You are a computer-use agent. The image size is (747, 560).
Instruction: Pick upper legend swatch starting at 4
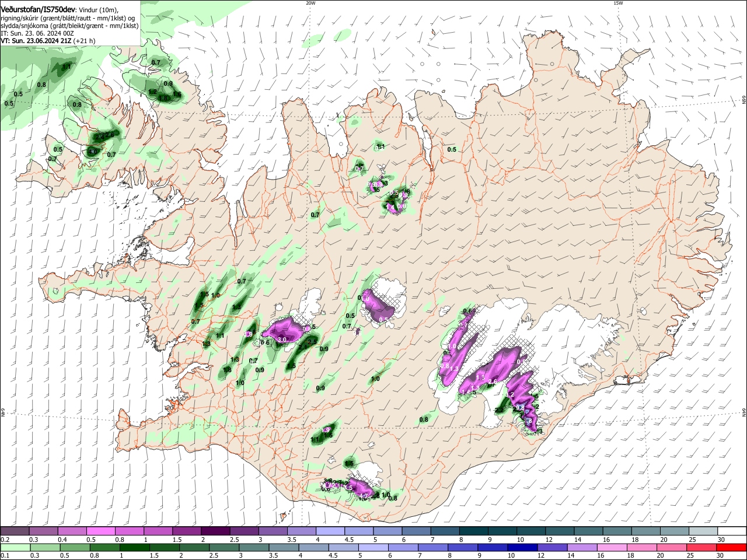330,531
